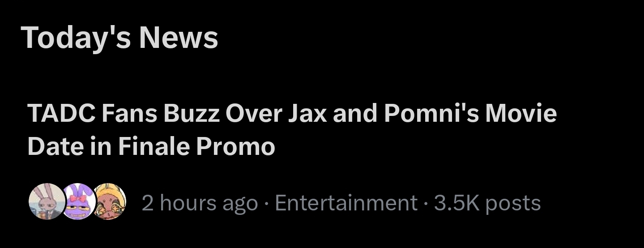Viewport: 644px width, 248px height.
Task: Click the word Movie in the headline
Action: point(521,114)
